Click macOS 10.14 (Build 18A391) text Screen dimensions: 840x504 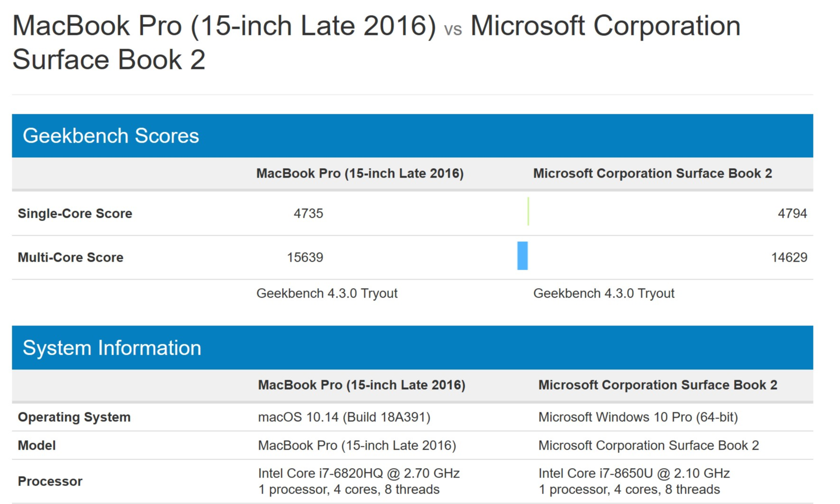coord(344,417)
